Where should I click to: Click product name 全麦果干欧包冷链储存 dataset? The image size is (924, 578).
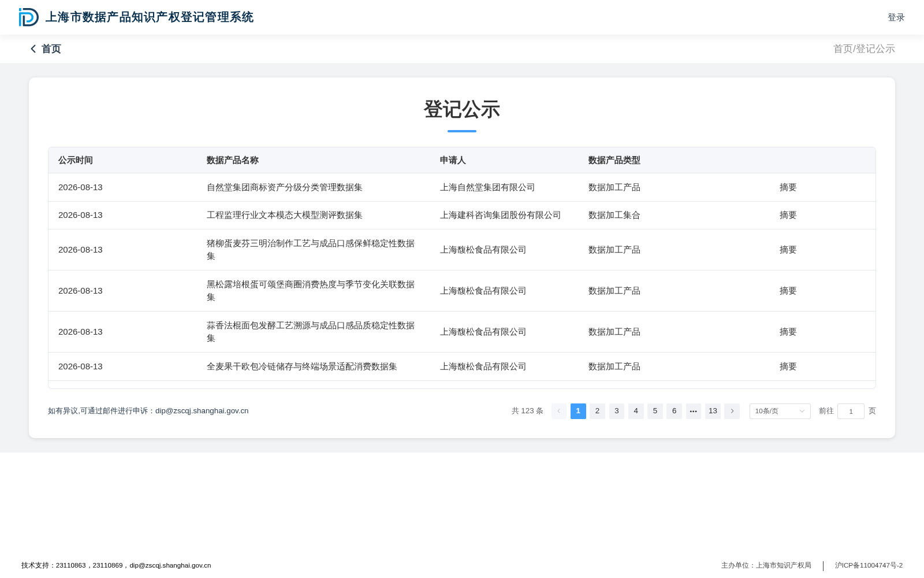pyautogui.click(x=302, y=366)
